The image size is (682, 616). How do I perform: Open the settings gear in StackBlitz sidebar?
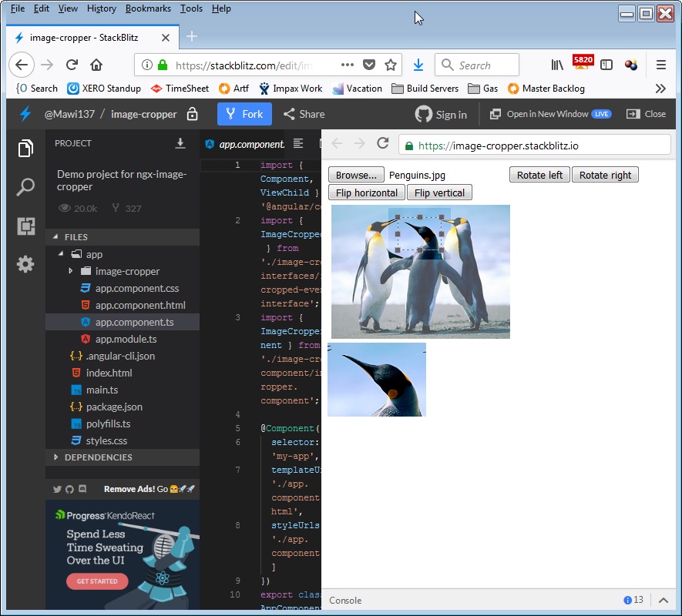25,264
